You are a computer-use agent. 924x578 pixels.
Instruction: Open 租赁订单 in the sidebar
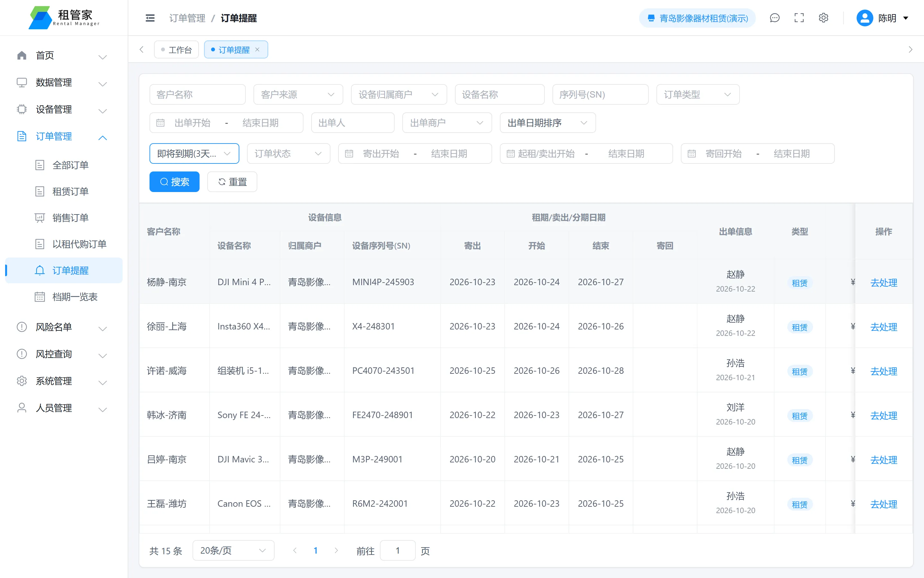[x=64, y=191]
